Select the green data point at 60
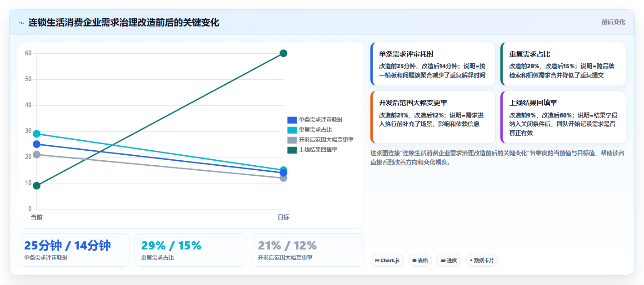The width and height of the screenshot is (644, 285). [x=283, y=53]
